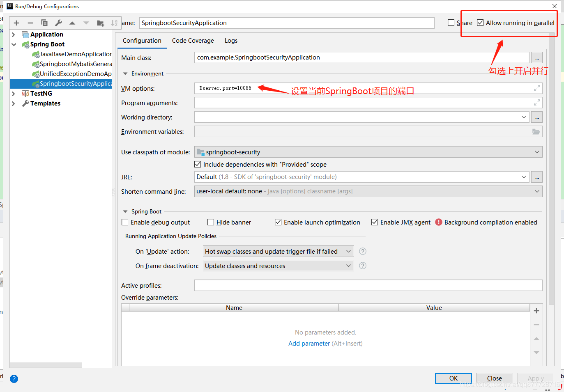This screenshot has width=564, height=392.
Task: Open Environment variables folder icon
Action: [536, 132]
